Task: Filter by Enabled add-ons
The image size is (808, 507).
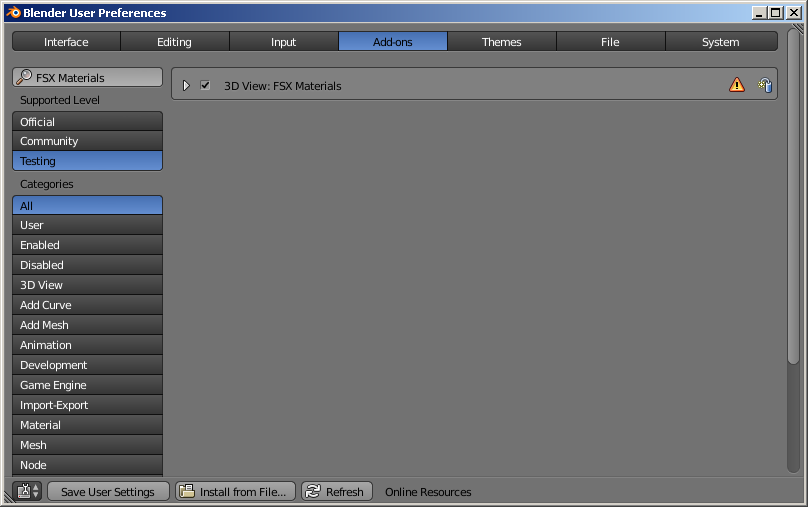Action: pos(87,245)
